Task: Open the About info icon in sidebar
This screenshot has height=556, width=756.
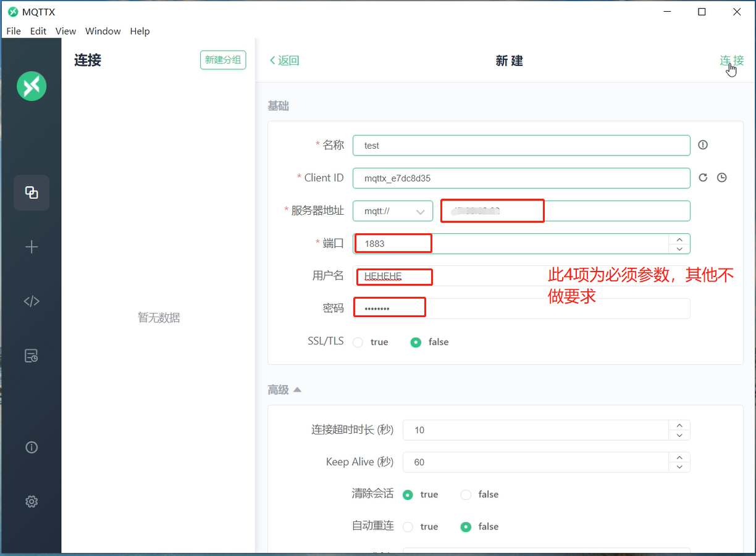Action: [x=31, y=447]
